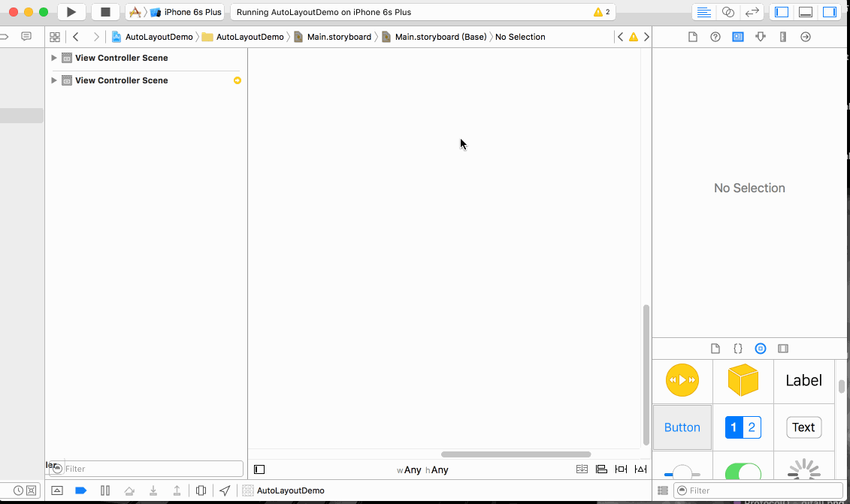Toggle library icon/list view mode

662,490
